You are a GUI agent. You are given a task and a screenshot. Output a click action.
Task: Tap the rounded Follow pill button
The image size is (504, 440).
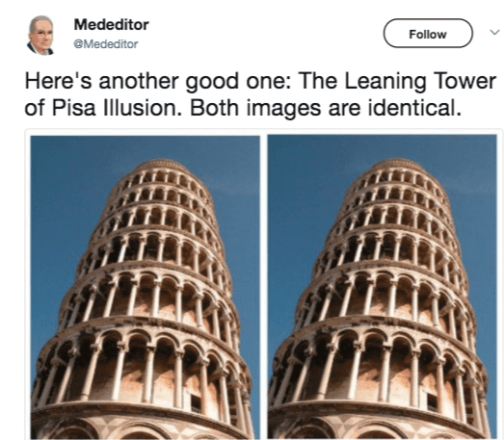[x=428, y=34]
